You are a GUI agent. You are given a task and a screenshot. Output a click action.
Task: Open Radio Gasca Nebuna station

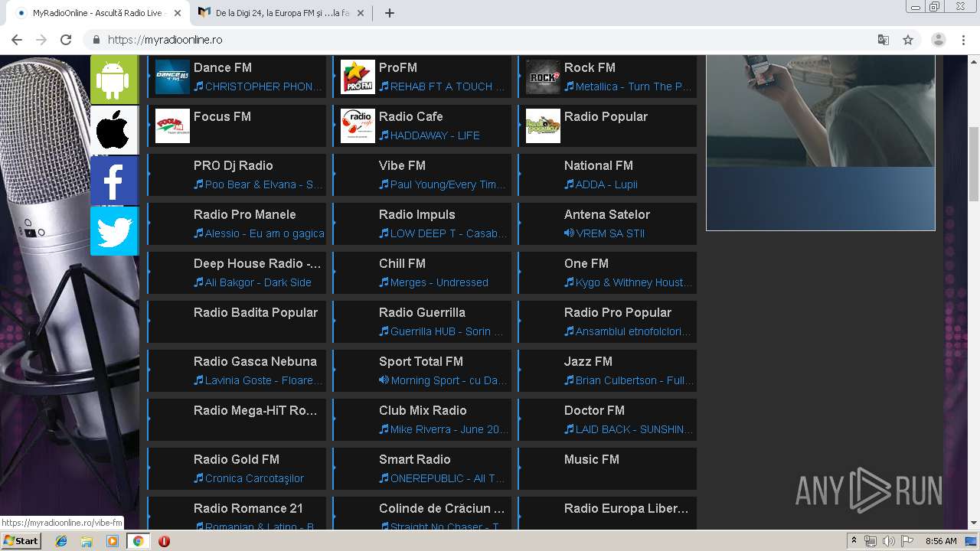tap(237, 370)
